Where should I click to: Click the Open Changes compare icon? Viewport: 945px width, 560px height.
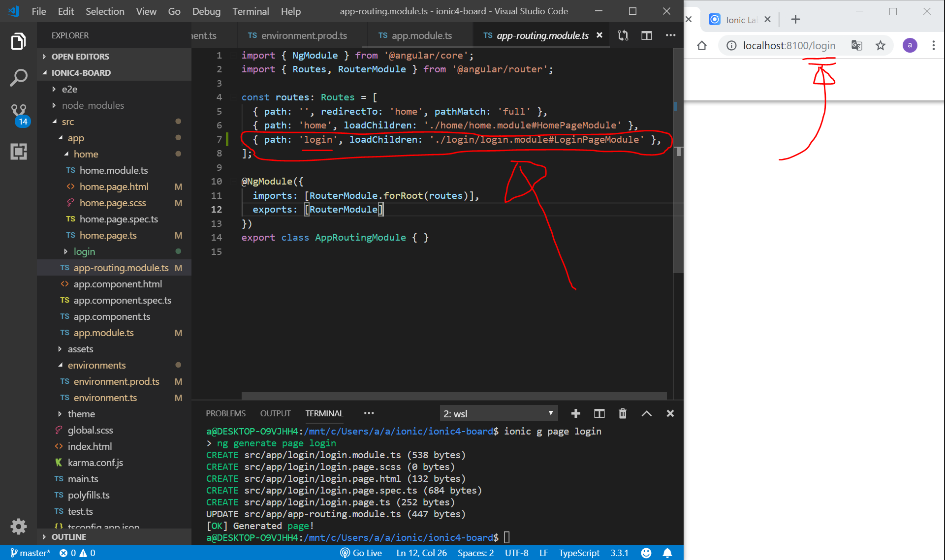pos(623,35)
